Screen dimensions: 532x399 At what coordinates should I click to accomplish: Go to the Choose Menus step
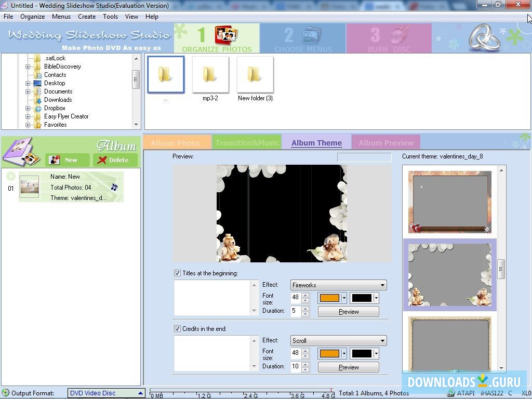[x=303, y=38]
